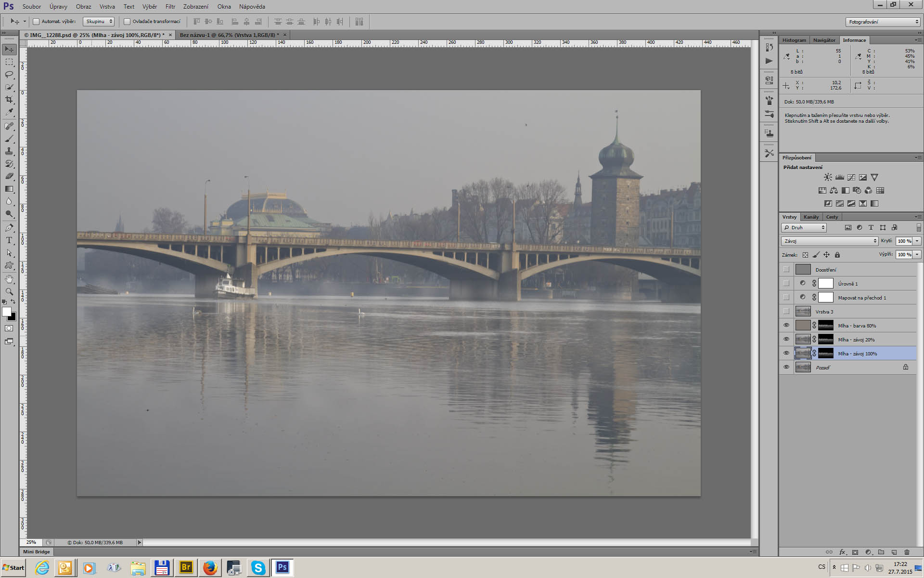Enable the Automat. výběr checkbox

tap(36, 22)
